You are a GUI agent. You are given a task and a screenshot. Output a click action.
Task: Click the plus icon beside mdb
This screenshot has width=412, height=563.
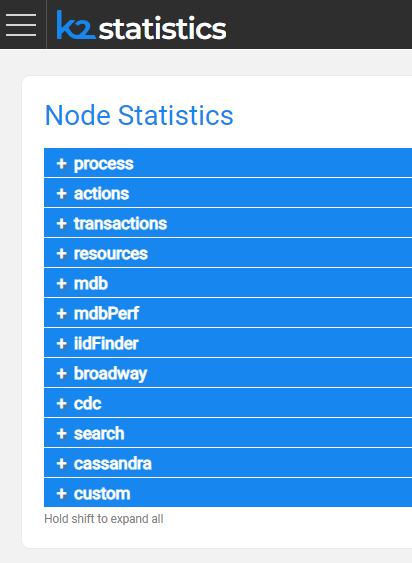coord(62,284)
